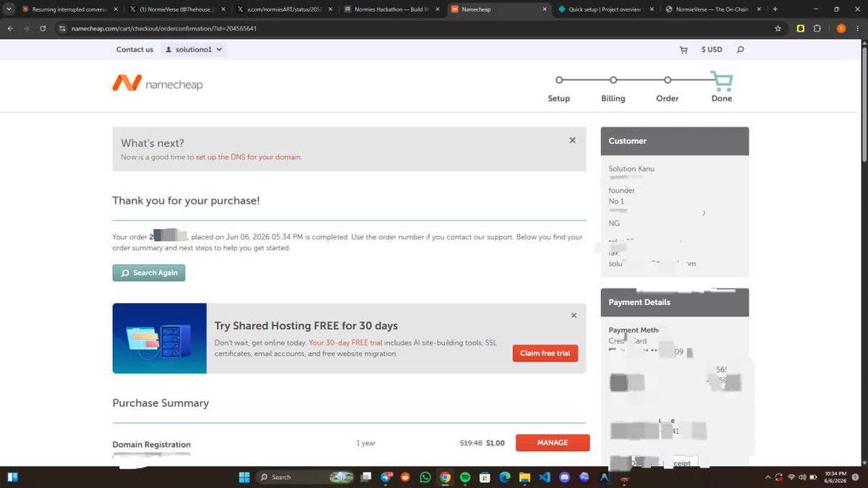The image size is (868, 488).
Task: Go forward in browser
Action: (27, 28)
